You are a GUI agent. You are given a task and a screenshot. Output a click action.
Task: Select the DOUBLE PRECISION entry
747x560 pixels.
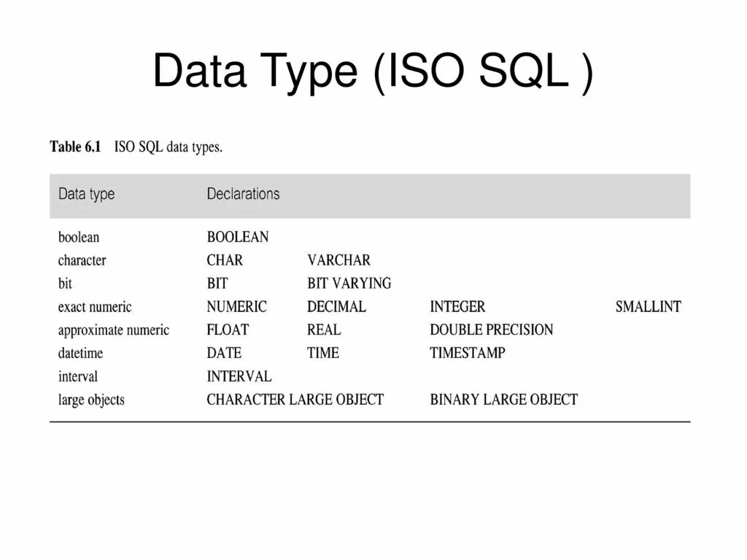(x=492, y=330)
